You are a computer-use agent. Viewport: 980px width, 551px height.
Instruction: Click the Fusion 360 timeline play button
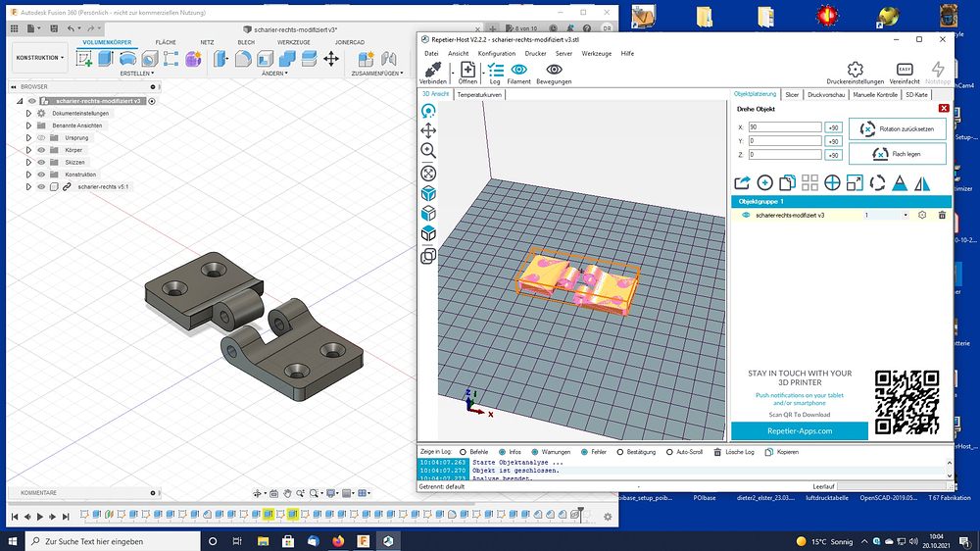(40, 517)
